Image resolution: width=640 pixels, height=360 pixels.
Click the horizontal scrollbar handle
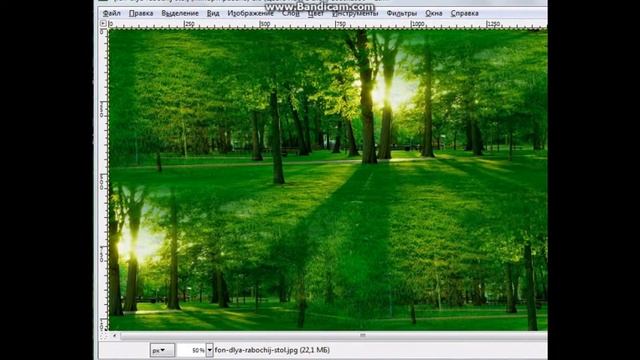pyautogui.click(x=362, y=336)
